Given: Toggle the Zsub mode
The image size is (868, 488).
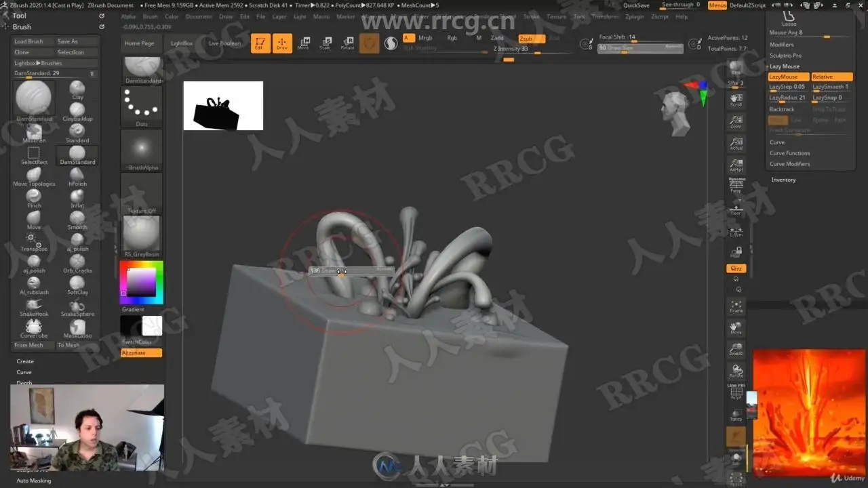Looking at the screenshot, I should click(x=532, y=39).
